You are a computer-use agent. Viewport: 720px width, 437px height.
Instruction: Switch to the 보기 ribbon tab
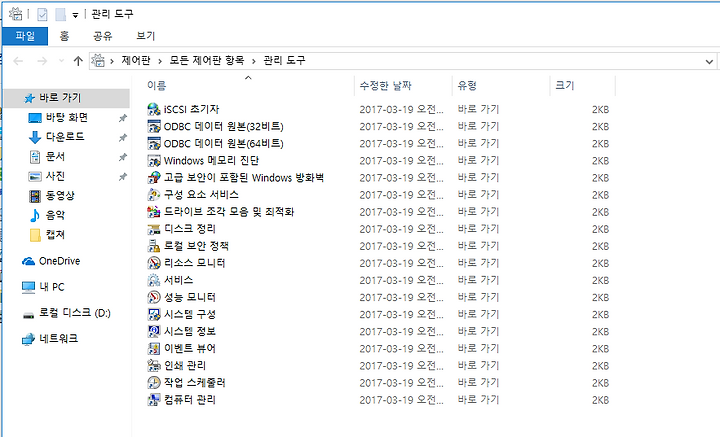[146, 36]
